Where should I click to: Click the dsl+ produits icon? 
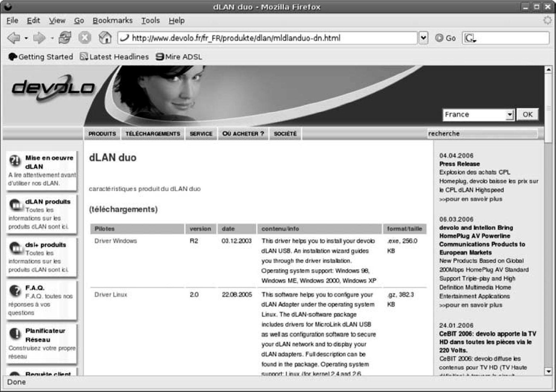15,248
